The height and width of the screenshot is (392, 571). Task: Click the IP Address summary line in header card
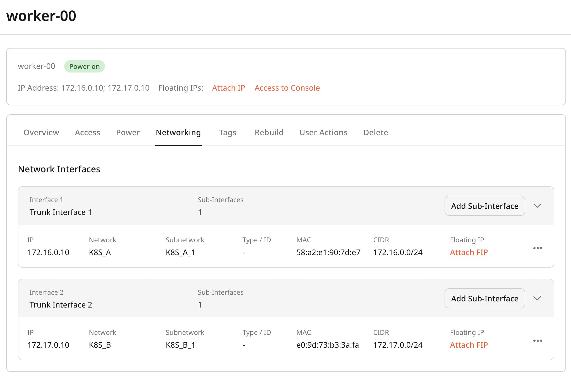(x=84, y=88)
